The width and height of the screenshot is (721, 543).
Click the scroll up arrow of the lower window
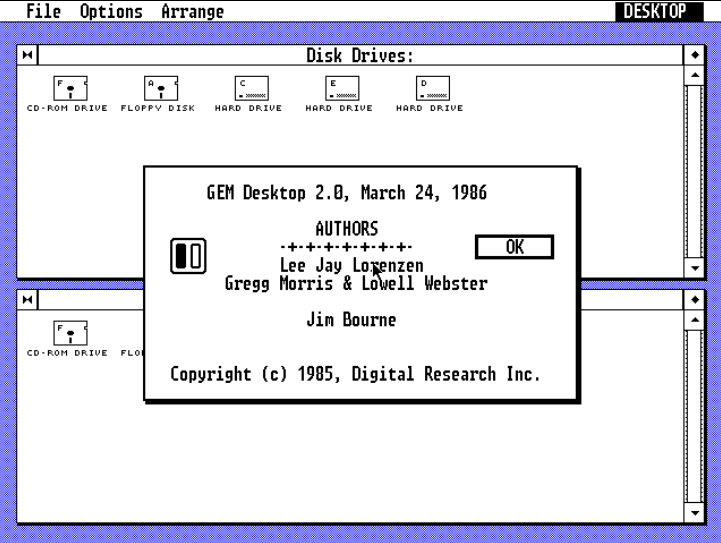(x=695, y=320)
